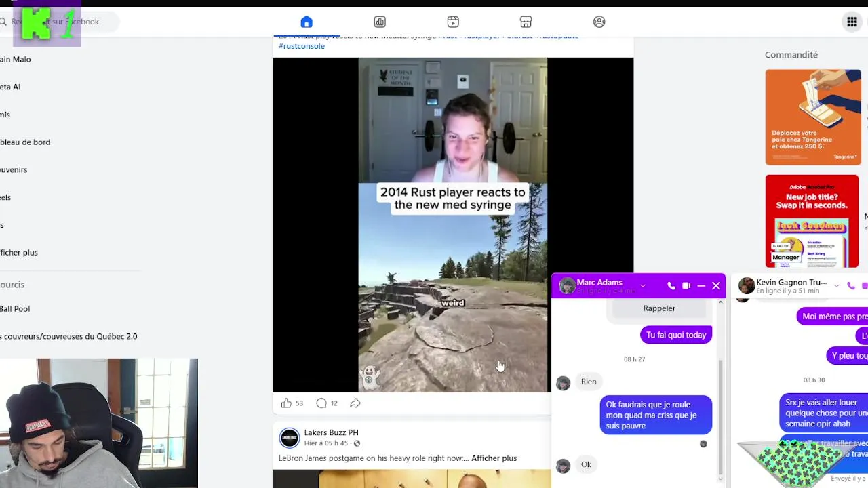
Task: Like the Rust video post with thumbs-up
Action: pos(286,403)
